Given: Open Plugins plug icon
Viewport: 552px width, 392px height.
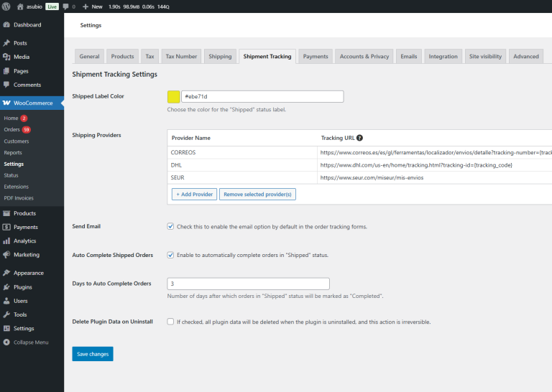Looking at the screenshot, I should [6, 287].
